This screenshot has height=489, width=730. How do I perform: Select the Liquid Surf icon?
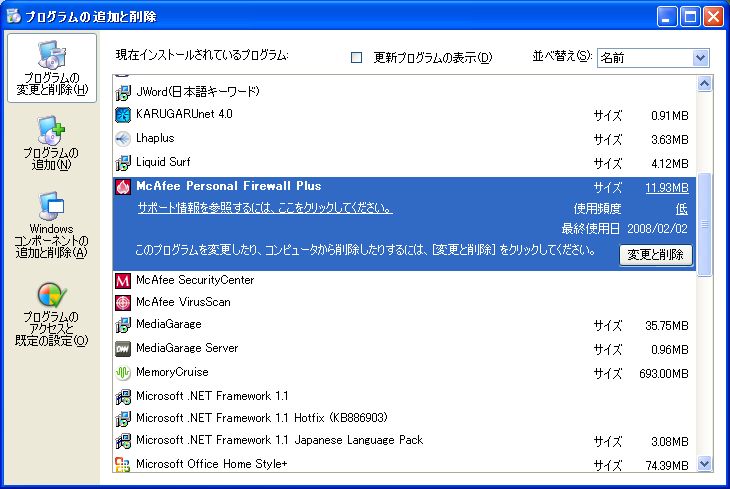click(x=123, y=163)
